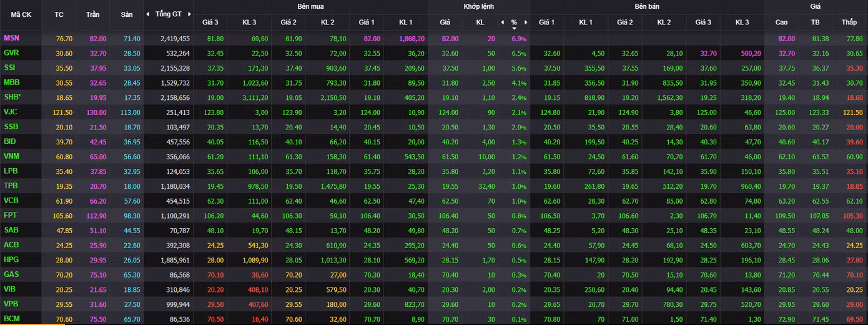Select the FPT low price 105.30
The image size is (868, 325).
click(x=852, y=215)
